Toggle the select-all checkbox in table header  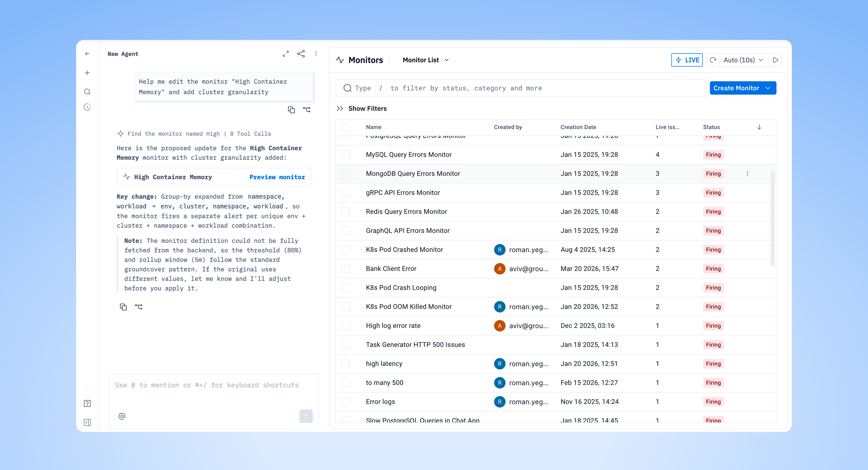(x=345, y=127)
